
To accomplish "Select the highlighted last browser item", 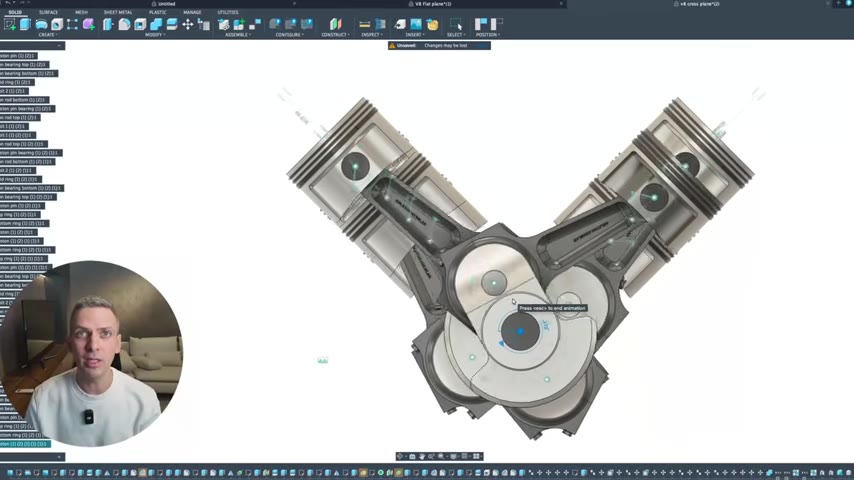I will pos(25,444).
